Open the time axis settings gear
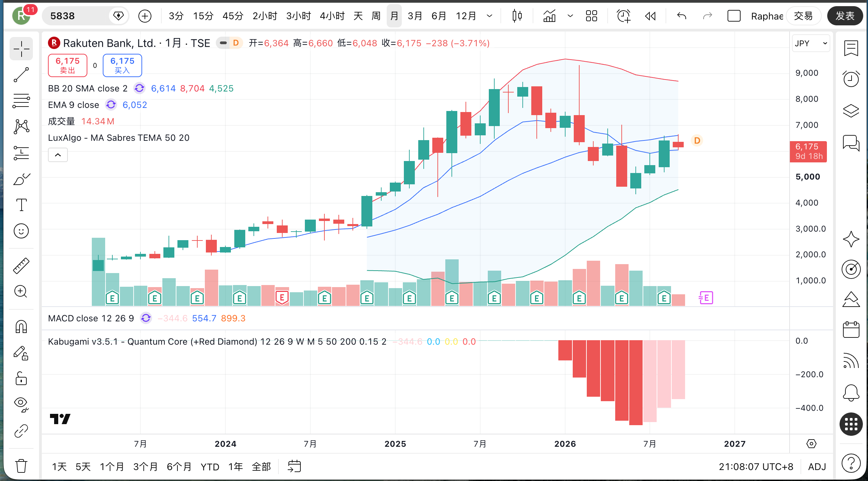Screen dimensions: 868x481 tap(811, 444)
